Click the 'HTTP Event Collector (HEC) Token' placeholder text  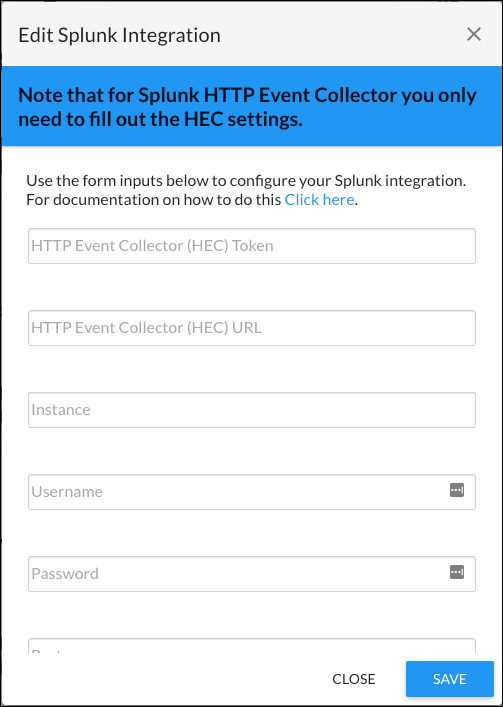152,246
